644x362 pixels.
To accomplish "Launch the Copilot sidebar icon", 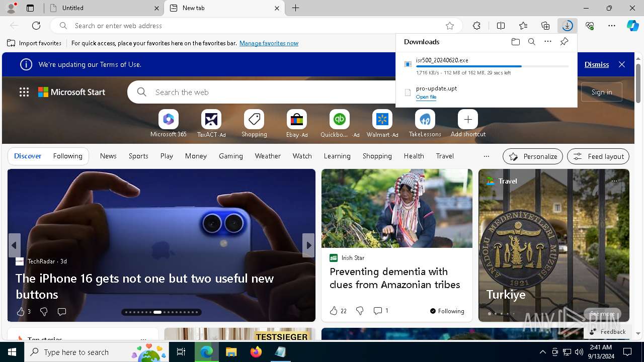I will tap(632, 26).
